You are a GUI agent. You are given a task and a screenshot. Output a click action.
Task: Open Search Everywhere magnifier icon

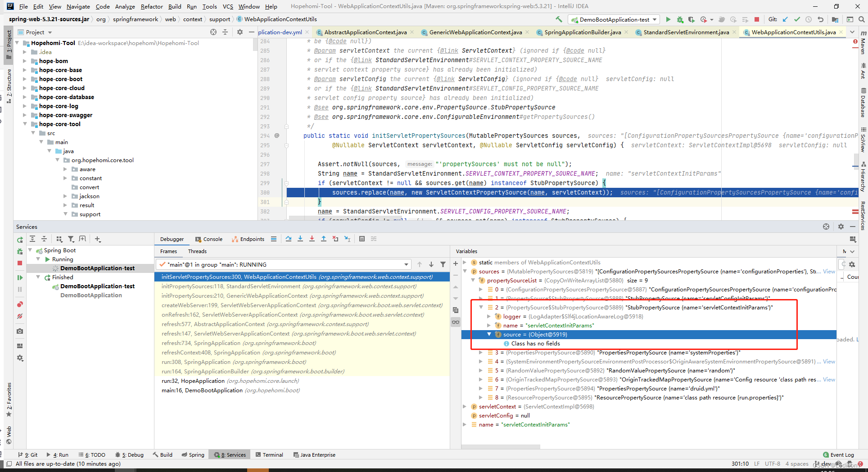862,19
